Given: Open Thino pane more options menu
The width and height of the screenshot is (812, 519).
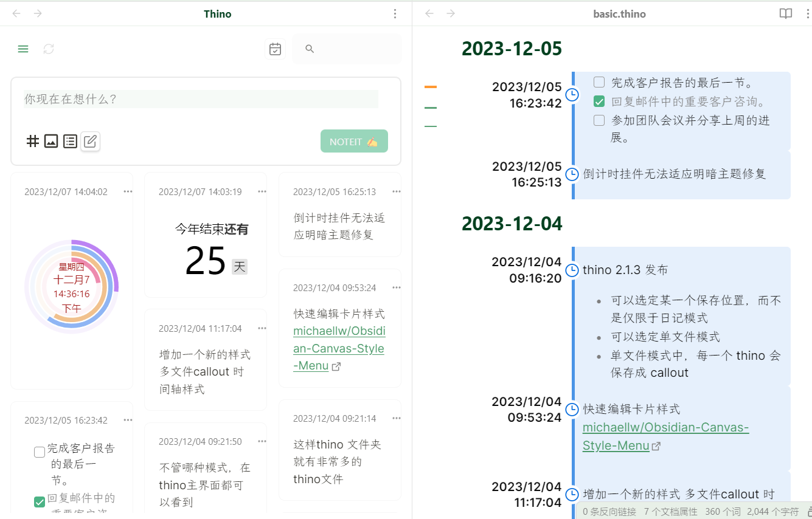Looking at the screenshot, I should point(395,13).
